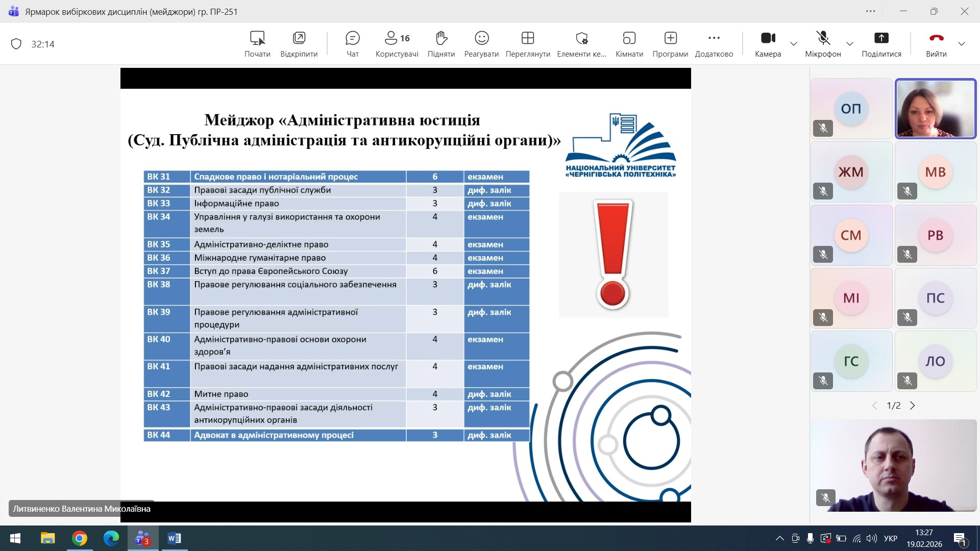Unmute the Мікрофон
This screenshot has height=551, width=980.
[x=822, y=43]
